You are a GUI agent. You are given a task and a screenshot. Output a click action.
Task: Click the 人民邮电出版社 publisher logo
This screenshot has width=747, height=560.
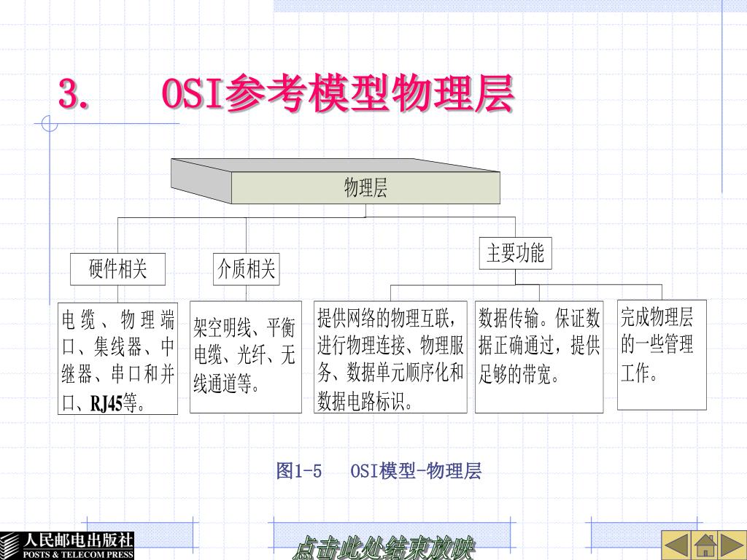point(67,545)
